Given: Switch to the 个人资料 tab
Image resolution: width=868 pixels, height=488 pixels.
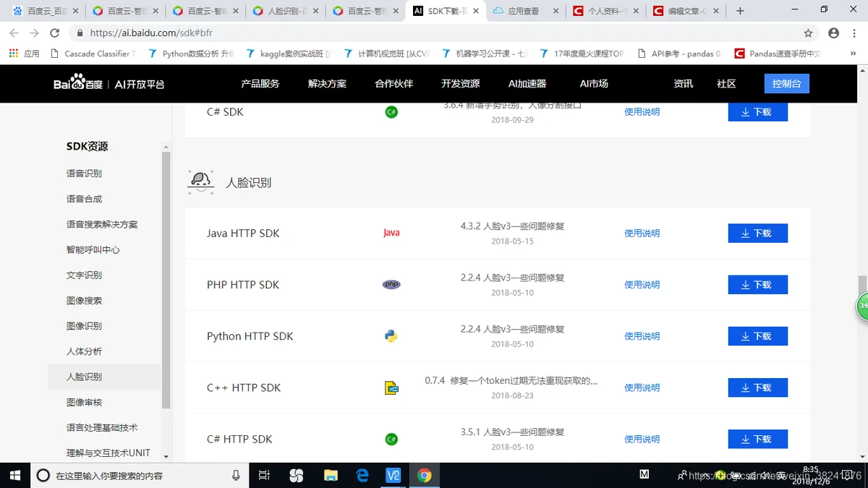Looking at the screenshot, I should pyautogui.click(x=605, y=11).
